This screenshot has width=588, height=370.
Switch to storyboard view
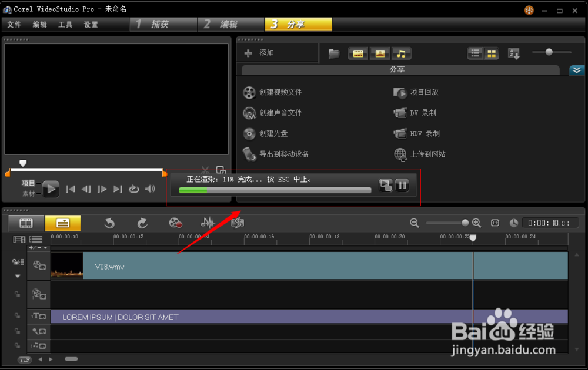(26, 223)
